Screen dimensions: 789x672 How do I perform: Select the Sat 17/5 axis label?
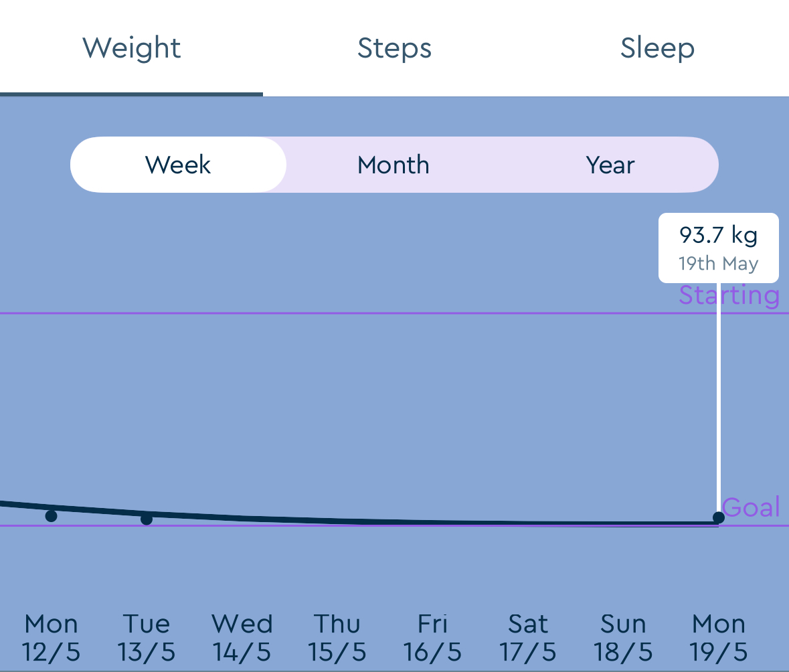[528, 637]
